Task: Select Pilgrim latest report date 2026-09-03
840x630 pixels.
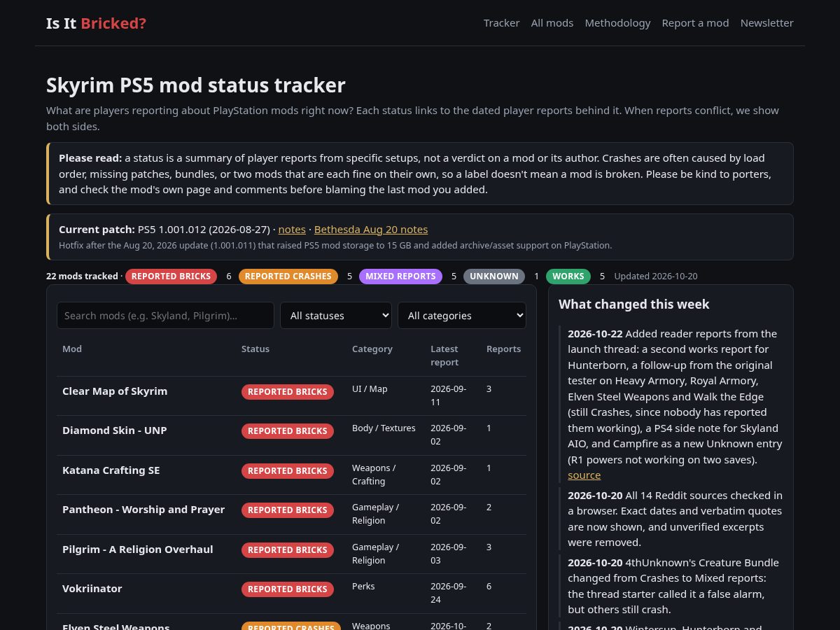Action: click(x=449, y=553)
